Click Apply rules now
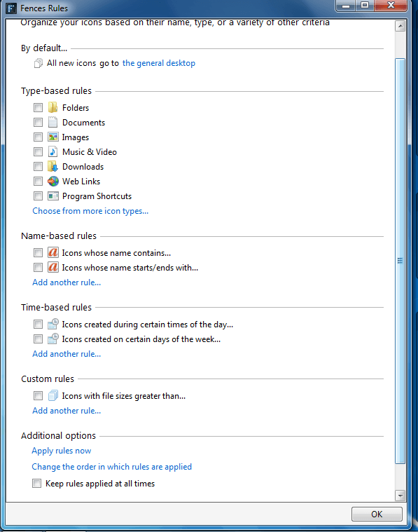 click(x=62, y=451)
